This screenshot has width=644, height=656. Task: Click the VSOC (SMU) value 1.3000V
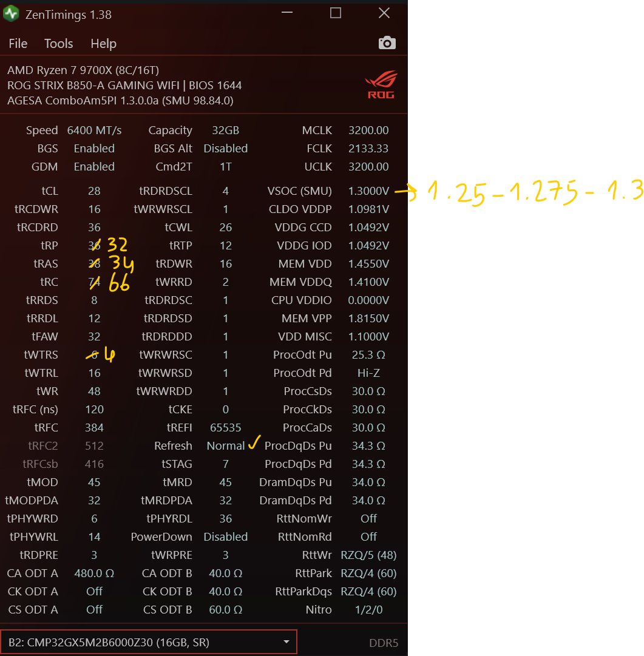tap(368, 191)
